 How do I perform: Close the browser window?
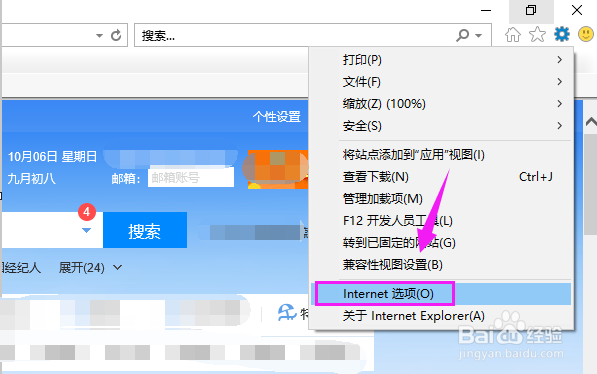[577, 10]
